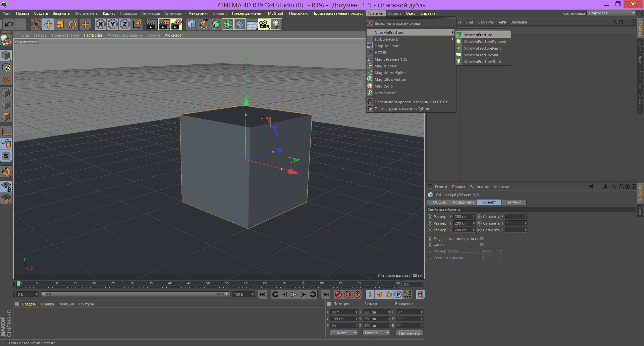
Task: Switch to the Тег Фонг tab
Action: click(x=514, y=202)
